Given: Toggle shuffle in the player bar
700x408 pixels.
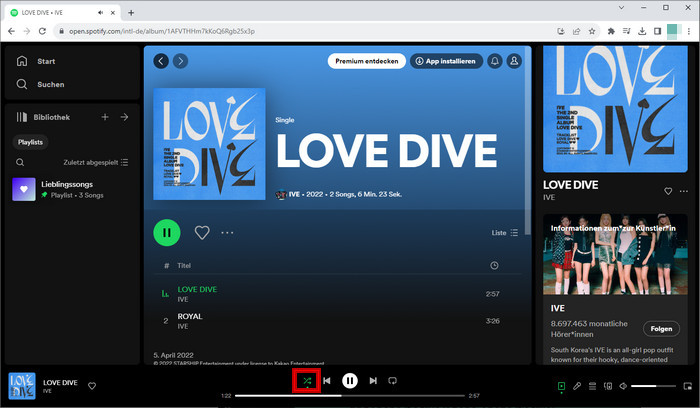Looking at the screenshot, I should [x=307, y=381].
